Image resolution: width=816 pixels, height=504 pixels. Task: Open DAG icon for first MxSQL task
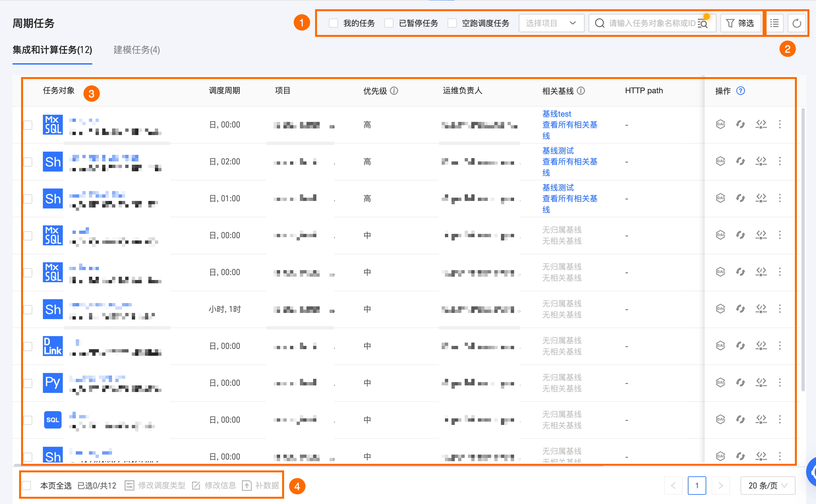click(720, 124)
